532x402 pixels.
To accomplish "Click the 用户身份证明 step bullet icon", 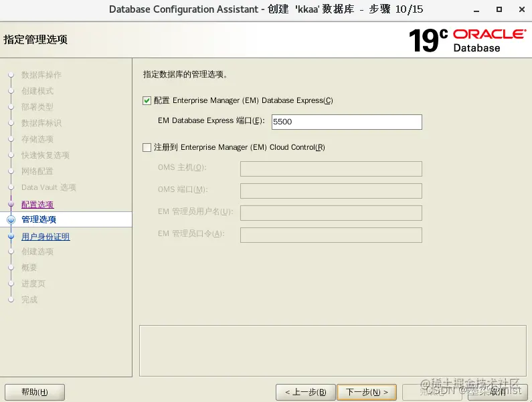I will [11, 236].
